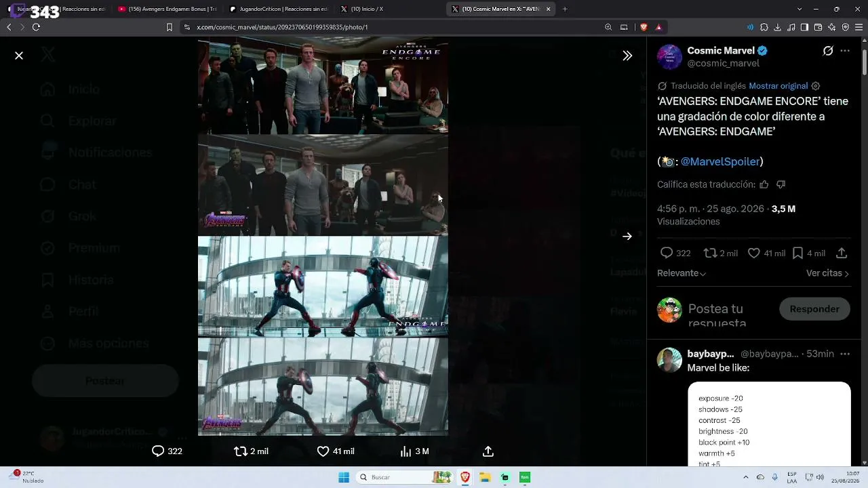Viewport: 868px width, 488px height.
Task: Open the tab search dropdown arrow
Action: pyautogui.click(x=800, y=9)
